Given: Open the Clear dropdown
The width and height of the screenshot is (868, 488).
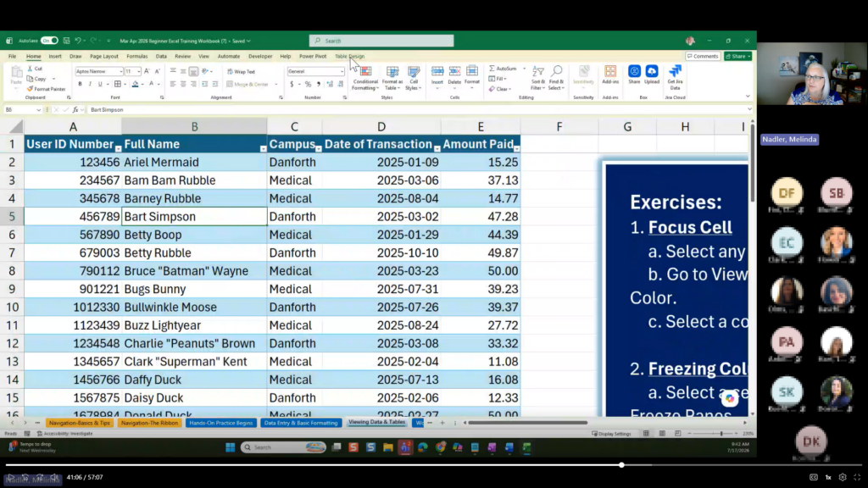Looking at the screenshot, I should point(500,88).
